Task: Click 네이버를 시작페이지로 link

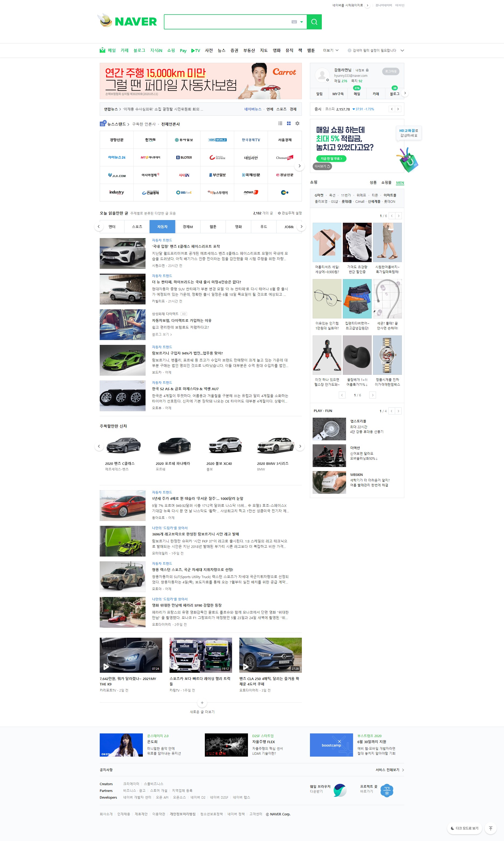Action: [x=351, y=5]
